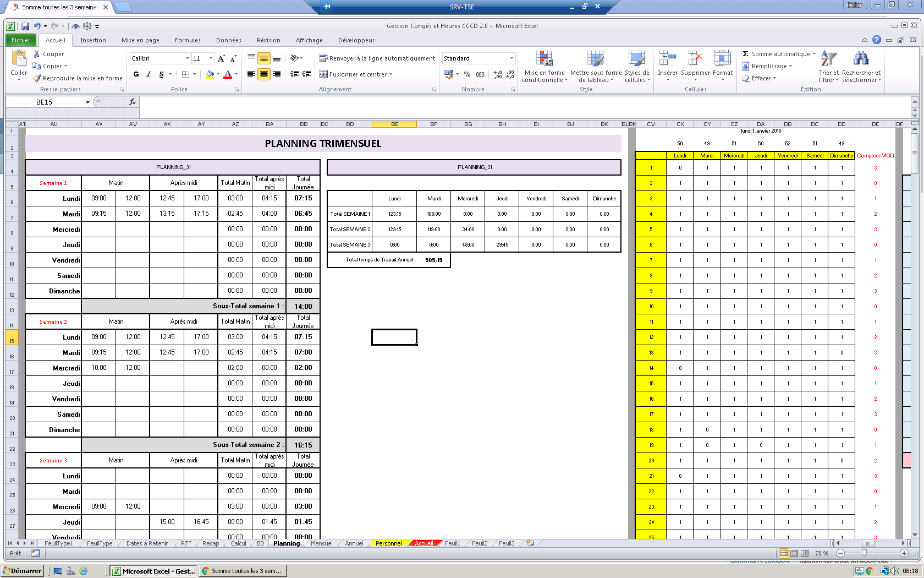924x578 pixels.
Task: Switch to page layout view icon
Action: [794, 553]
